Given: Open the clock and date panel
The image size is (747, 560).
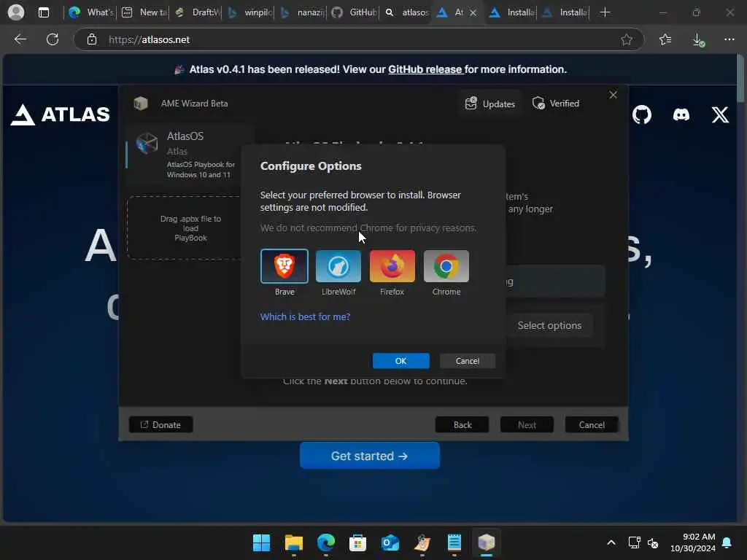Looking at the screenshot, I should pos(692,542).
